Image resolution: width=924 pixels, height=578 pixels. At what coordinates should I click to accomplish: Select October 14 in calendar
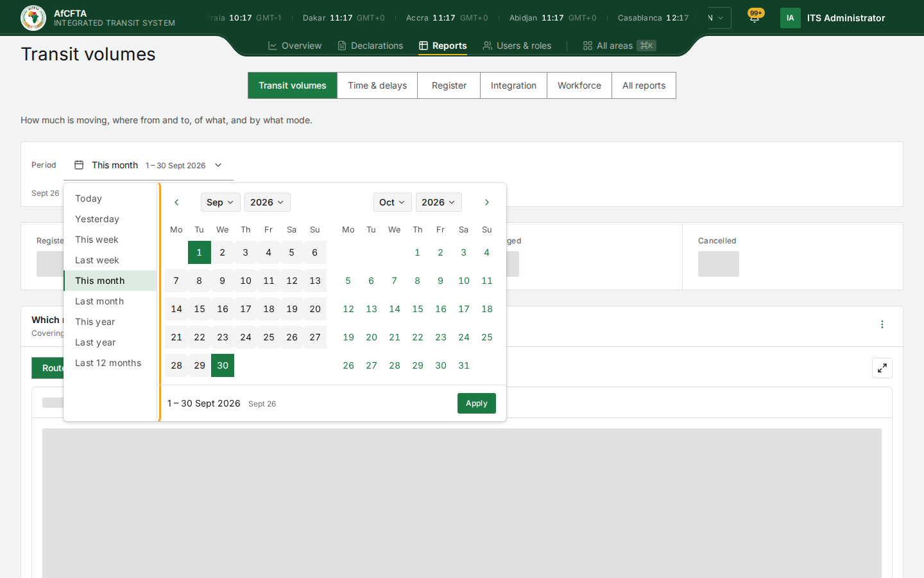(395, 309)
